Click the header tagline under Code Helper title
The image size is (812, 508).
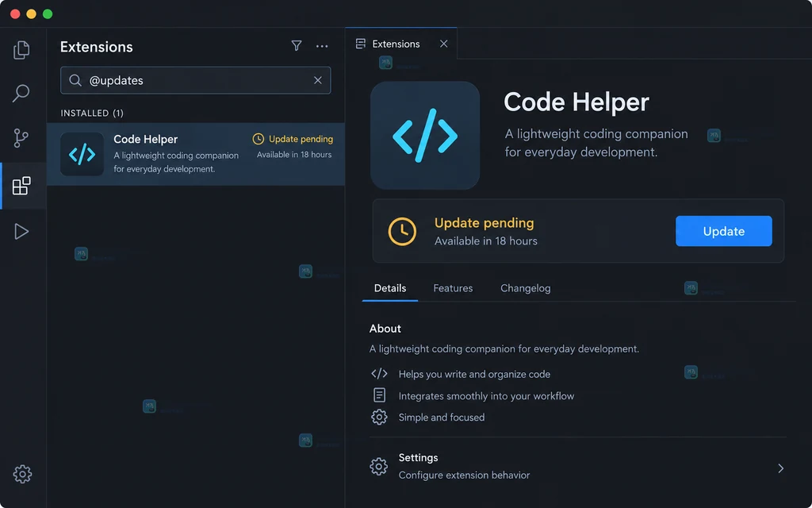[x=596, y=143]
